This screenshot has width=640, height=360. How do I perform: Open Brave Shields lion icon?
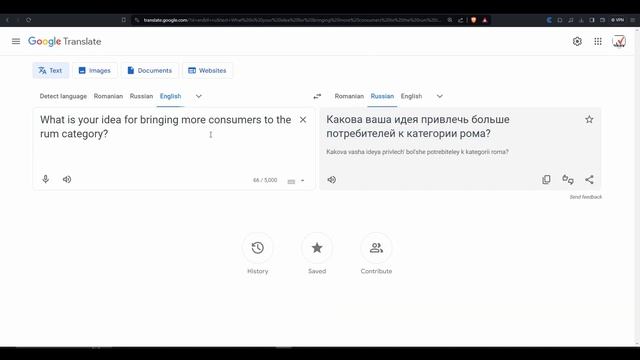pos(473,20)
